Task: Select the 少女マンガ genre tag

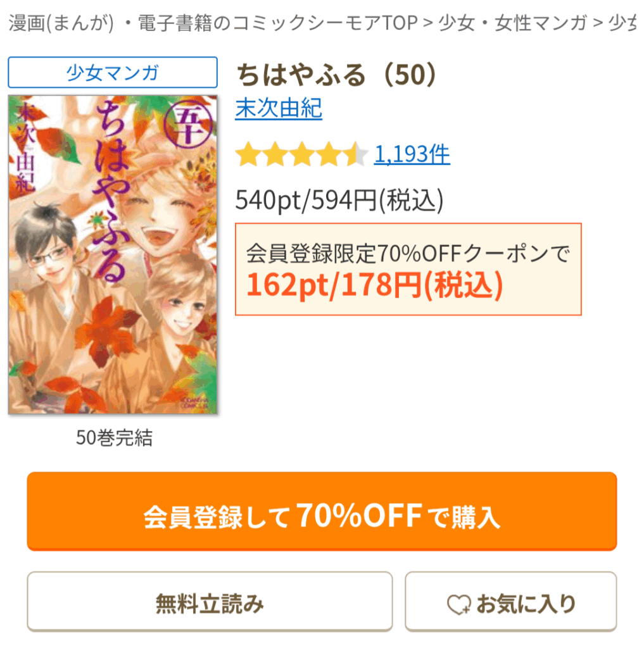Action: click(x=113, y=72)
